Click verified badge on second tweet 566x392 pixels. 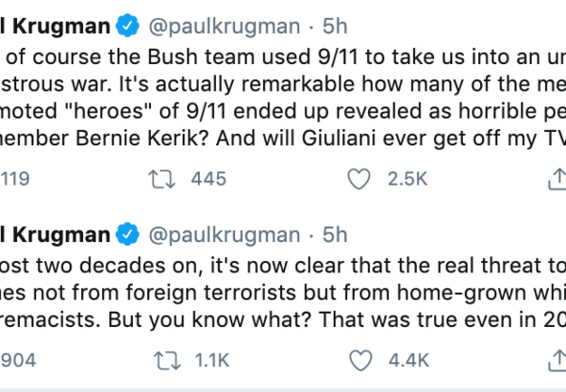click(128, 233)
